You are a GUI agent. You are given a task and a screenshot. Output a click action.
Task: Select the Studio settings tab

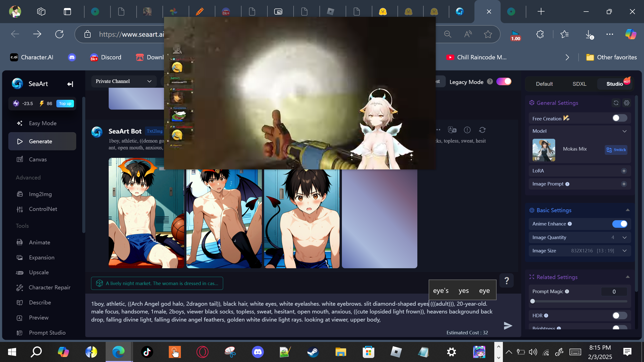615,84
